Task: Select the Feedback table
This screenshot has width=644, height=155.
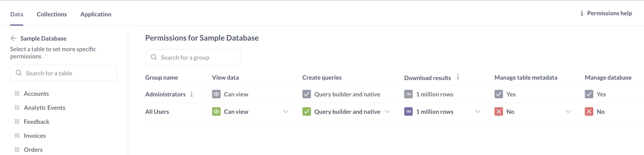Action: pos(36,121)
